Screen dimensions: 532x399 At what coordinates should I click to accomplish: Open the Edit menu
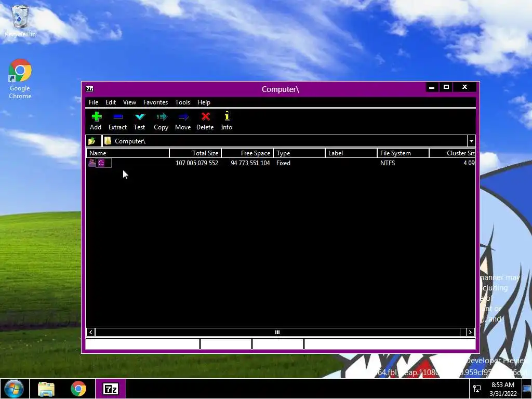pos(111,102)
